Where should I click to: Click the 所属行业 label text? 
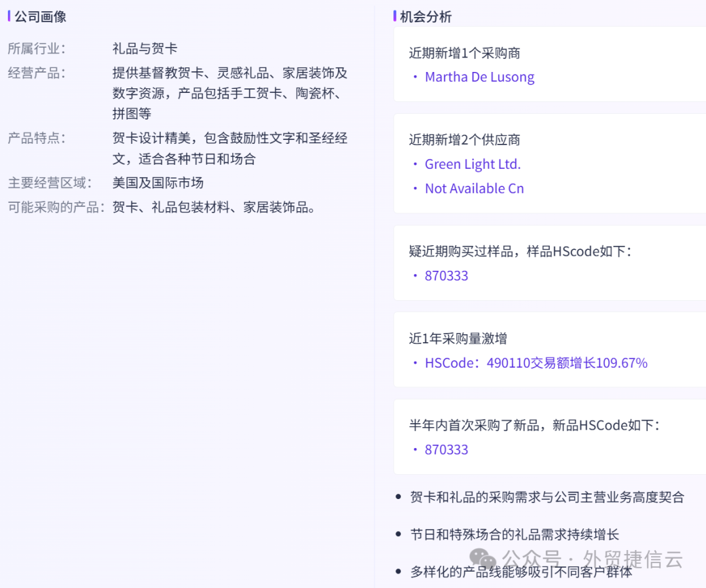(33, 48)
